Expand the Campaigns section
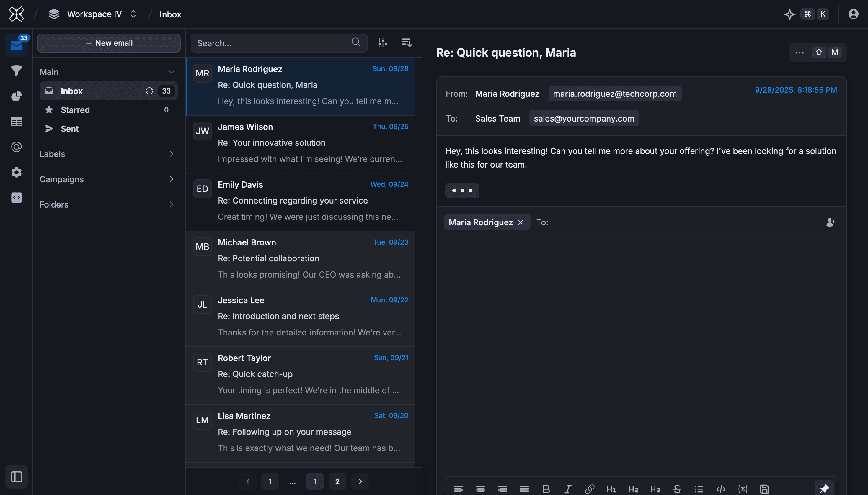The width and height of the screenshot is (868, 495). click(x=107, y=179)
